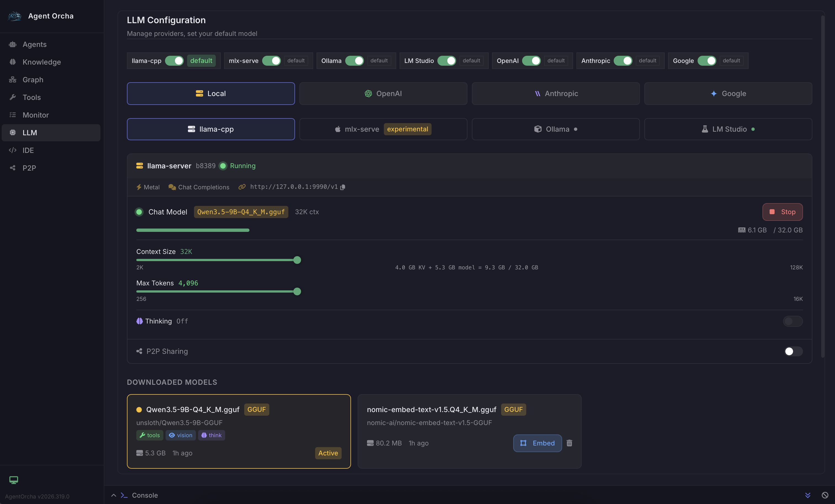Disable the Ollama provider toggle

tap(355, 61)
